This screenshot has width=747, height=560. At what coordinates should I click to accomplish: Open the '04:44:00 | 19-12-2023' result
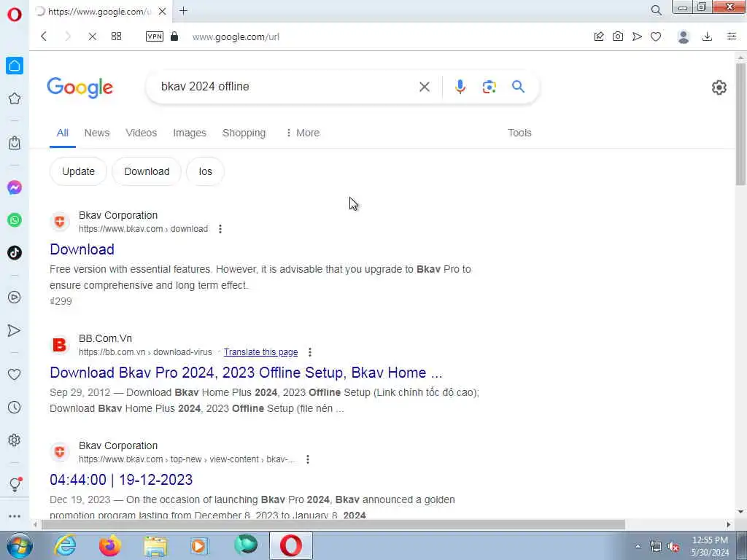pyautogui.click(x=121, y=480)
